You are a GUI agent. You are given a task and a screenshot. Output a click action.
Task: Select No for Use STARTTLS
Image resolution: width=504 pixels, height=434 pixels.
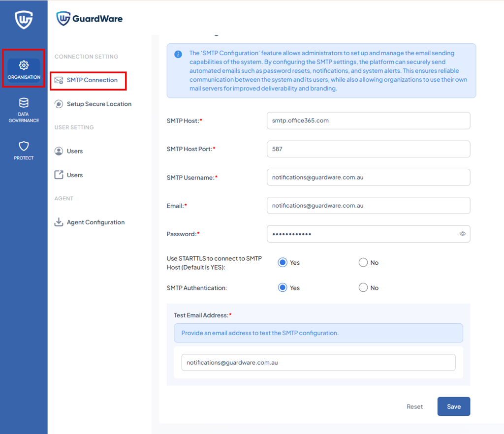(363, 262)
